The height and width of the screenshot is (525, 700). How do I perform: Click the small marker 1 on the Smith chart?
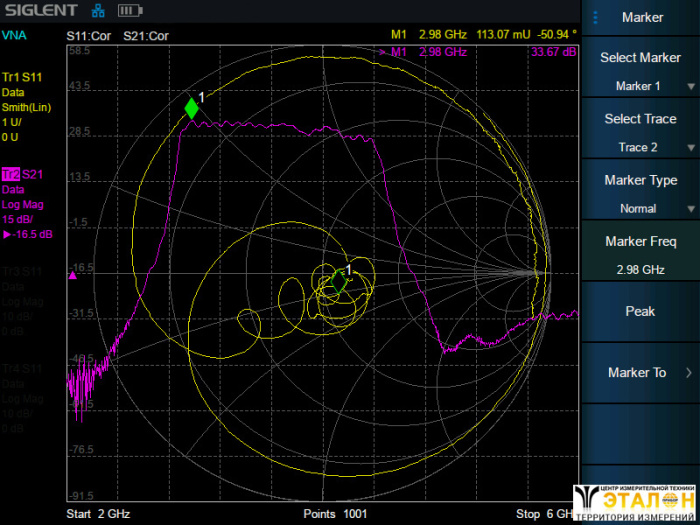click(x=341, y=280)
